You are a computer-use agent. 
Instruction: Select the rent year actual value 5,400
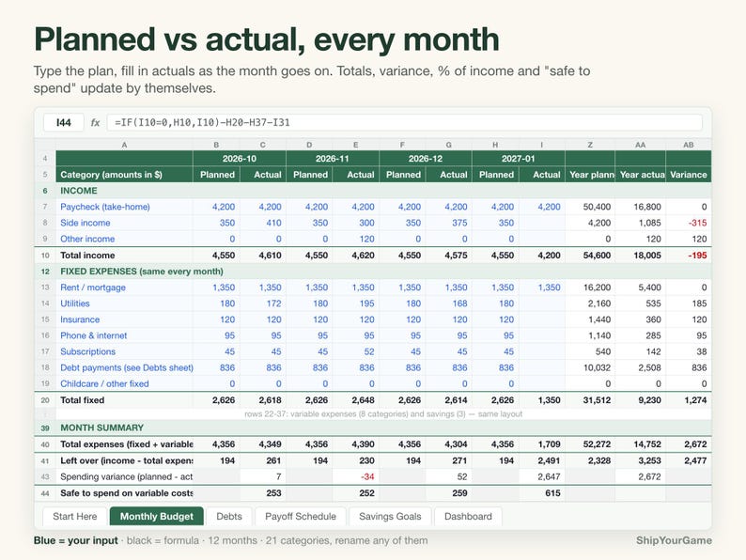point(641,288)
